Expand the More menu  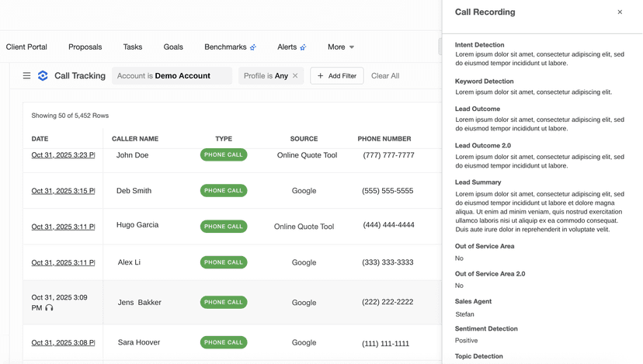coord(341,47)
